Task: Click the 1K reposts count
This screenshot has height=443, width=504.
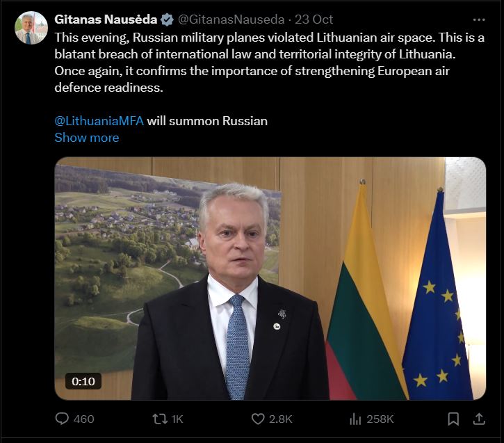Action: [177, 419]
